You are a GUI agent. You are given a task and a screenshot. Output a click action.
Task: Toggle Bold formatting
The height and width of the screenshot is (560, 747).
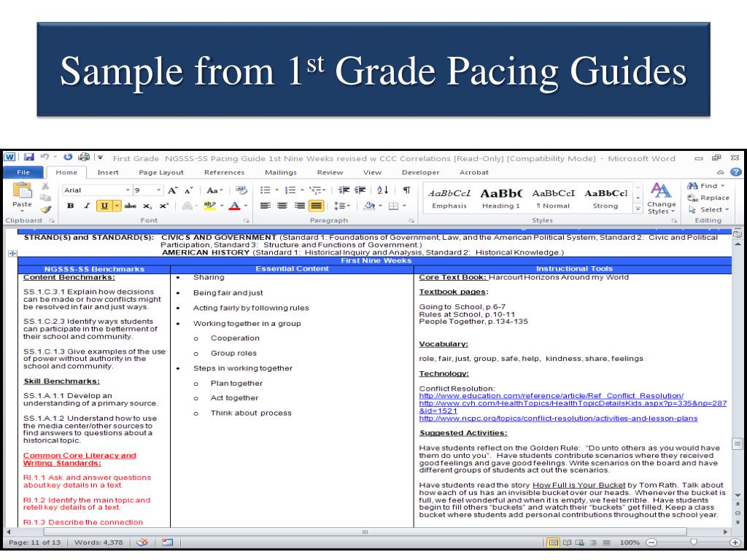coord(71,206)
